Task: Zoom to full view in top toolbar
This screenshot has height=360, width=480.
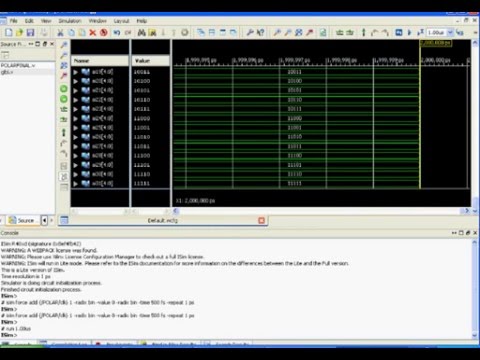Action: coord(298,32)
